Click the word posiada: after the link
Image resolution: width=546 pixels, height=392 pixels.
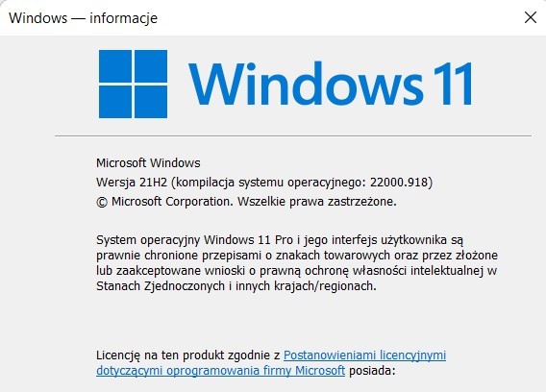pyautogui.click(x=372, y=371)
